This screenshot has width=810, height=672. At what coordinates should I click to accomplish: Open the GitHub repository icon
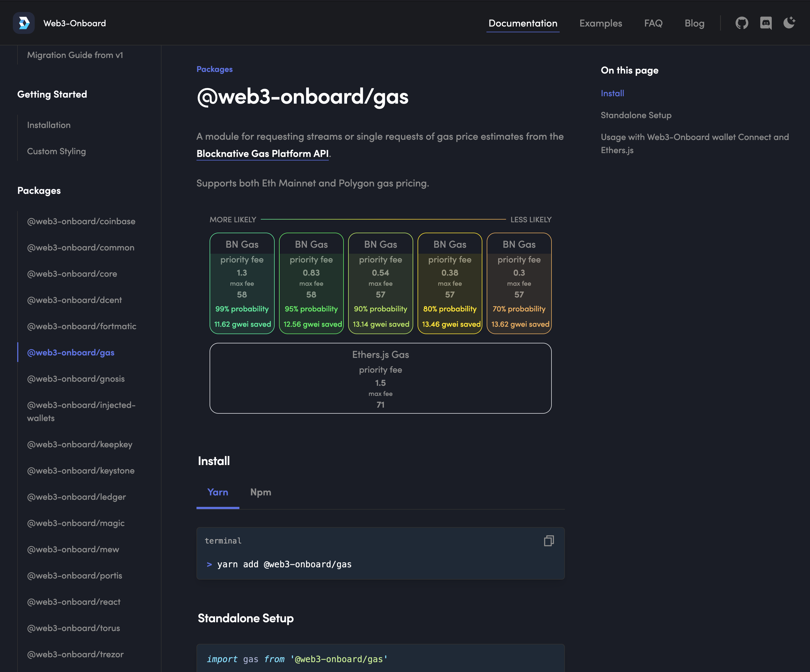coord(741,23)
